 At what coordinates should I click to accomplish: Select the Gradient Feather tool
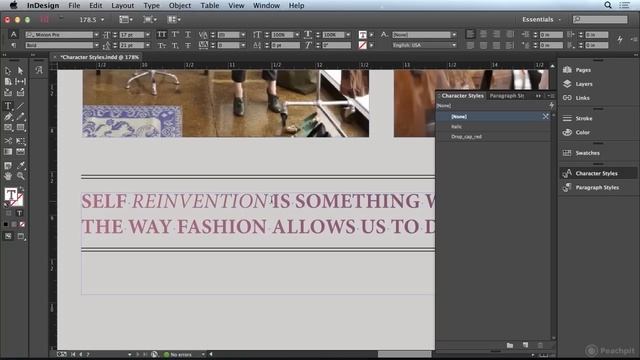tap(20, 152)
